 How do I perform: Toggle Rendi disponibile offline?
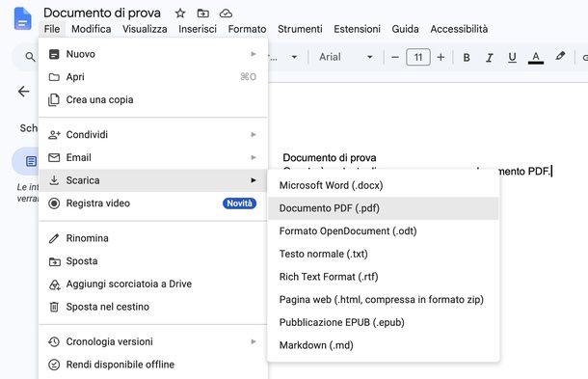(x=153, y=365)
